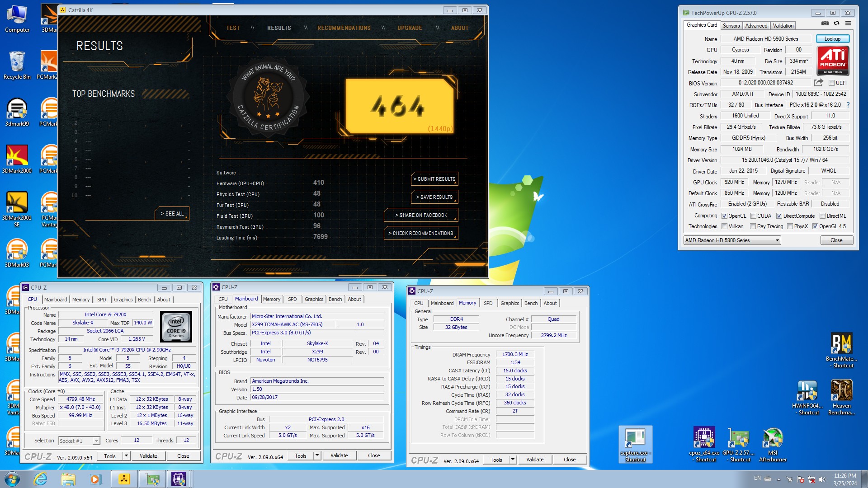Click the 464 score panel in Catzilla
The width and height of the screenshot is (868, 488).
click(x=400, y=106)
